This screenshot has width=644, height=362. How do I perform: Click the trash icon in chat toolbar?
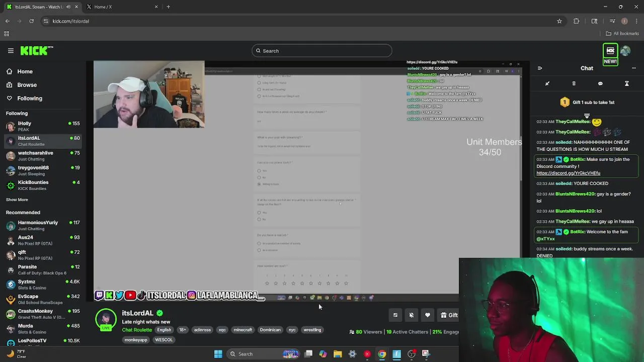tap(574, 83)
